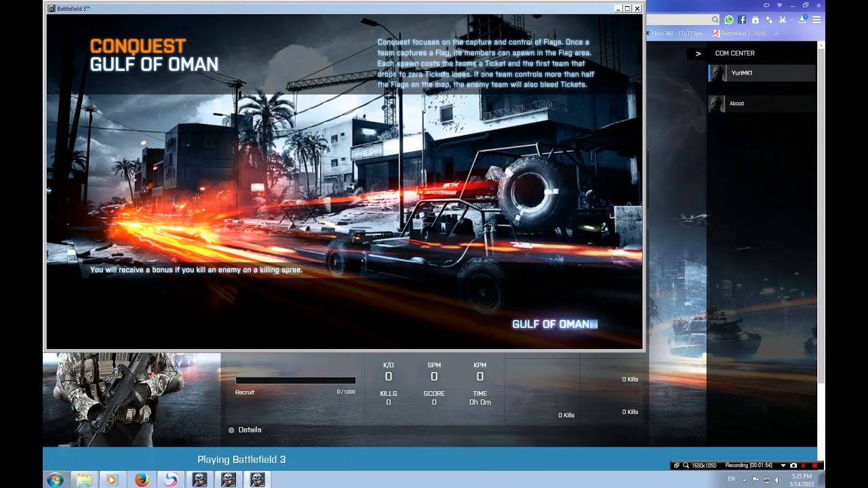Open File Explorer from the taskbar
This screenshot has width=868, height=488.
click(84, 480)
